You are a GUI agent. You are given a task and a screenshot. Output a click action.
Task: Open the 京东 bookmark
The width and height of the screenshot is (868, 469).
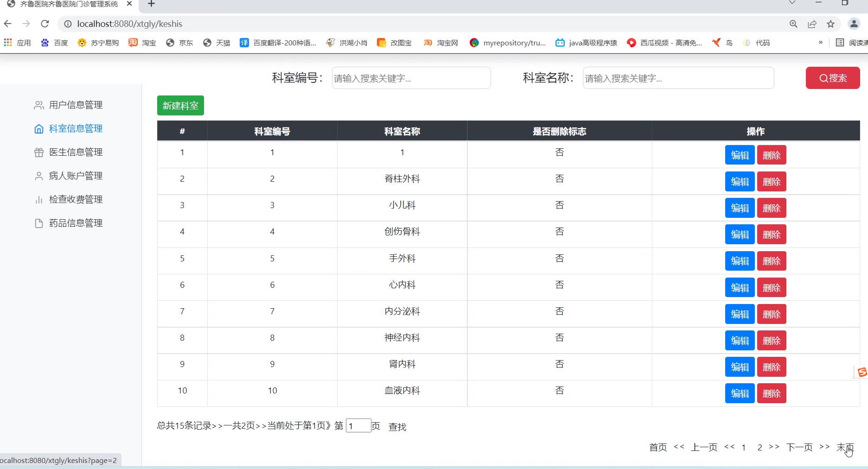pyautogui.click(x=179, y=43)
